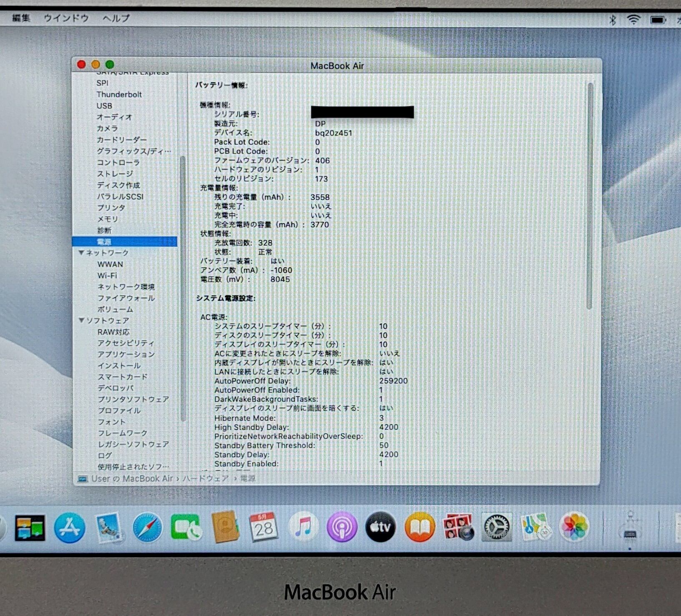Click the System Information Dock icon
681x616 pixels.
pyautogui.click(x=630, y=526)
